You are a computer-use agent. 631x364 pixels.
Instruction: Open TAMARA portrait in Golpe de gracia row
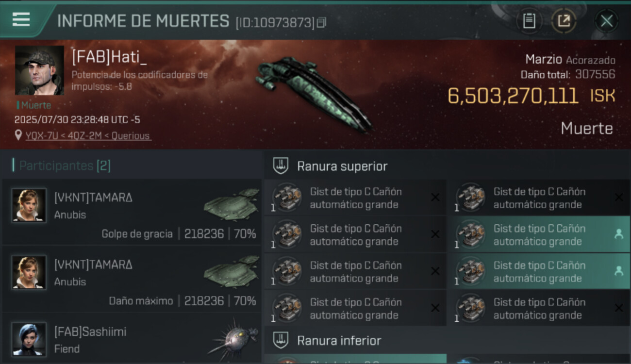(29, 205)
